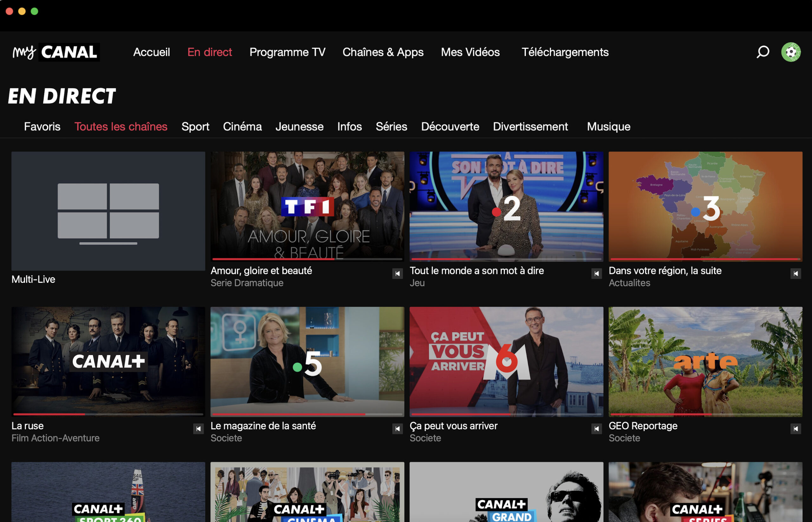Click the Jeu genre label
This screenshot has width=812, height=522.
pyautogui.click(x=417, y=283)
